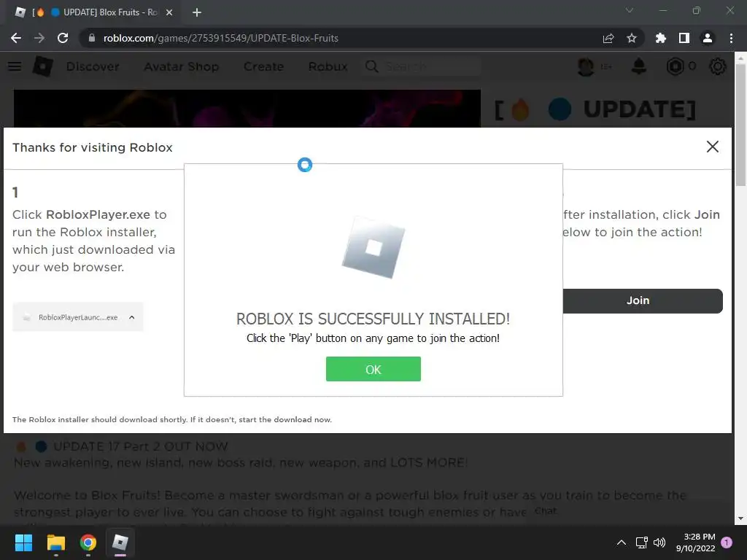Click the 'start the download now' link
The width and height of the screenshot is (747, 560).
point(285,419)
